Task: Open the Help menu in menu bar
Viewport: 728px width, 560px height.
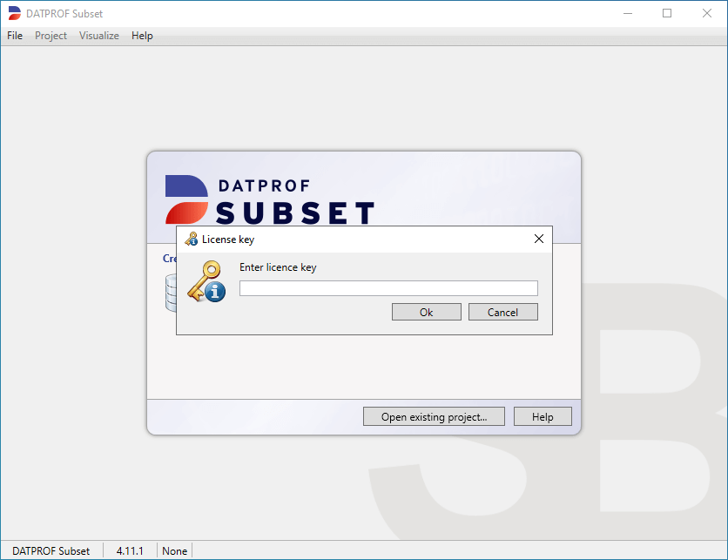Action: coord(142,36)
